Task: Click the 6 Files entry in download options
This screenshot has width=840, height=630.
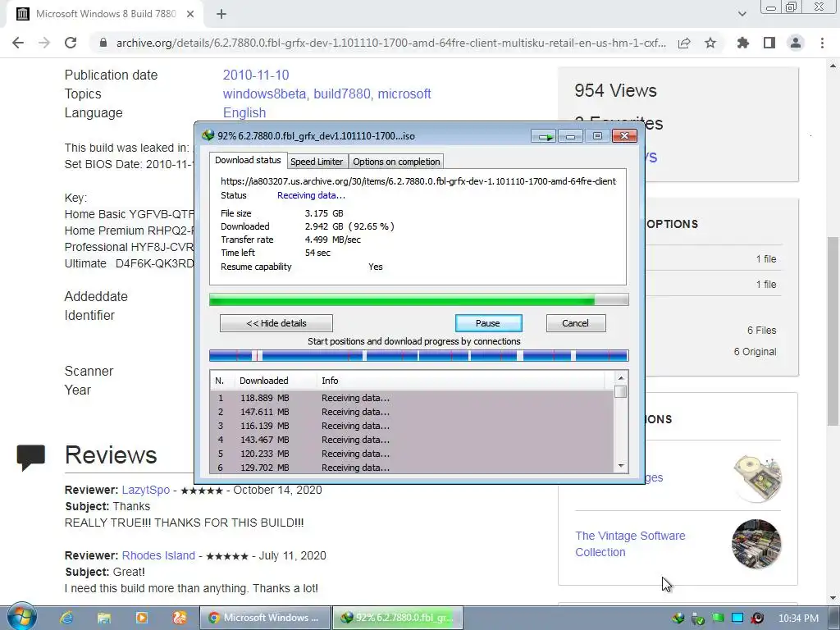Action: (x=761, y=331)
